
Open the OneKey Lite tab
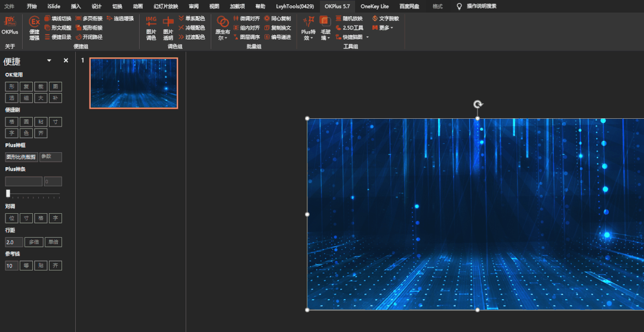coord(375,6)
